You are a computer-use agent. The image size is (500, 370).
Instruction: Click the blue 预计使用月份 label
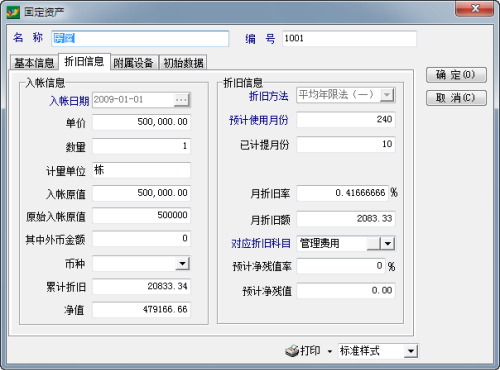(259, 120)
